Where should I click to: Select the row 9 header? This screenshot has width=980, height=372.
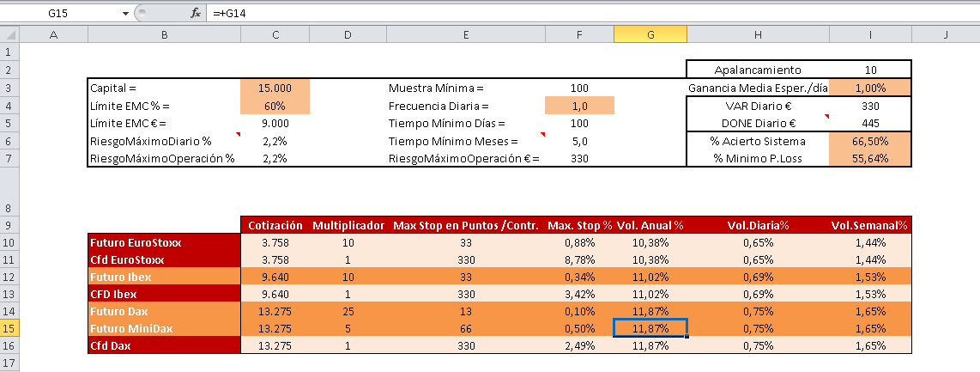point(9,225)
